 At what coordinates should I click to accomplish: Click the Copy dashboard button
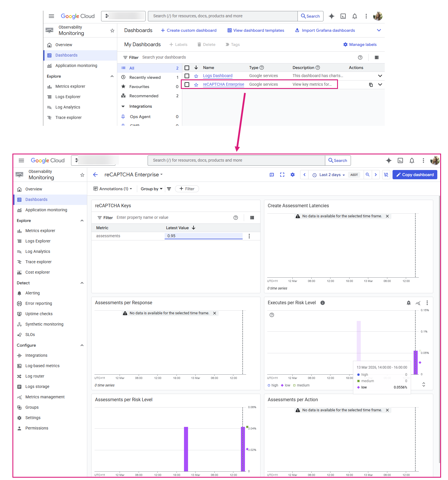coord(415,175)
